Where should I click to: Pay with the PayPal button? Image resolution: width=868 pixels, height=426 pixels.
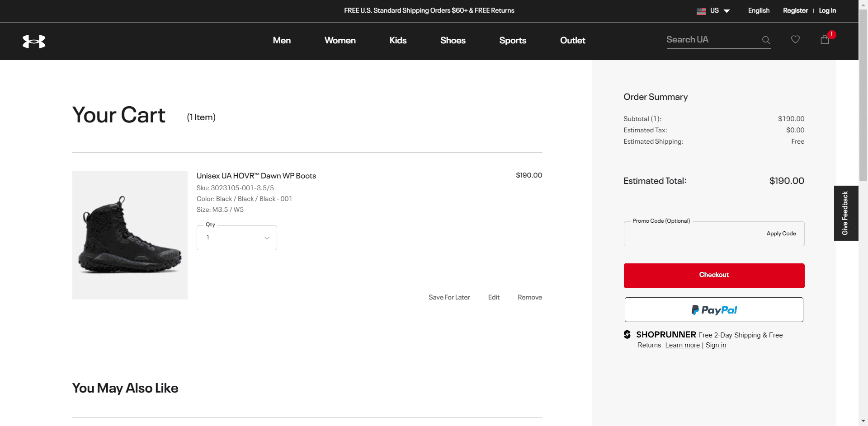click(x=714, y=310)
